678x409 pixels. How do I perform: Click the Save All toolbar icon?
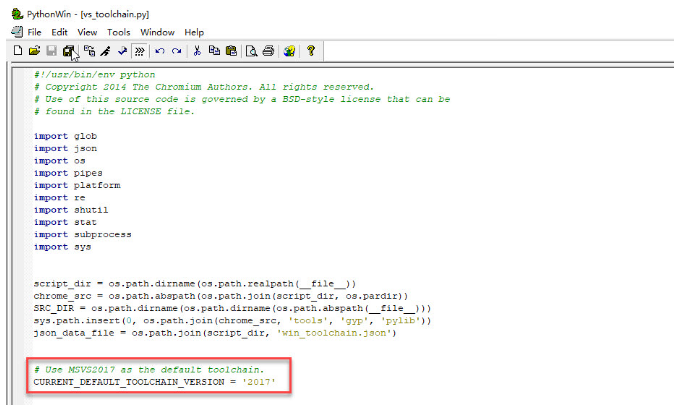68,51
